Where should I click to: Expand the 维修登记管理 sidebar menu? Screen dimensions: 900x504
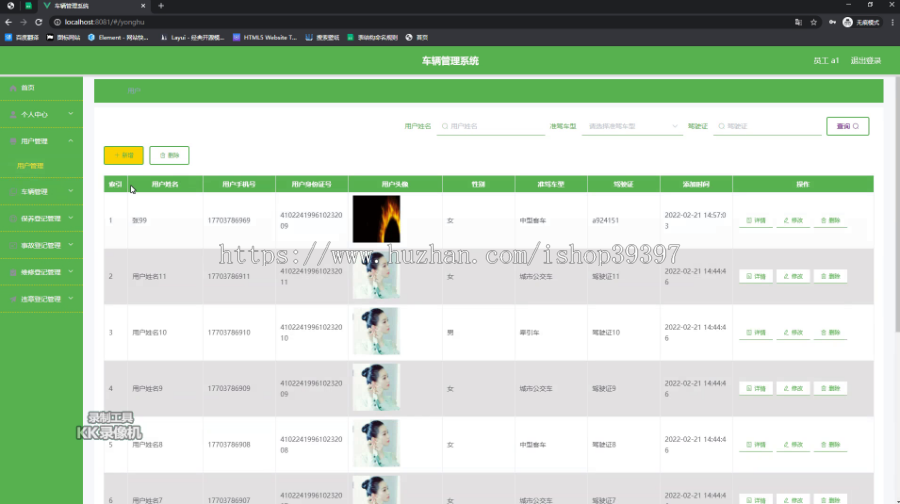41,272
